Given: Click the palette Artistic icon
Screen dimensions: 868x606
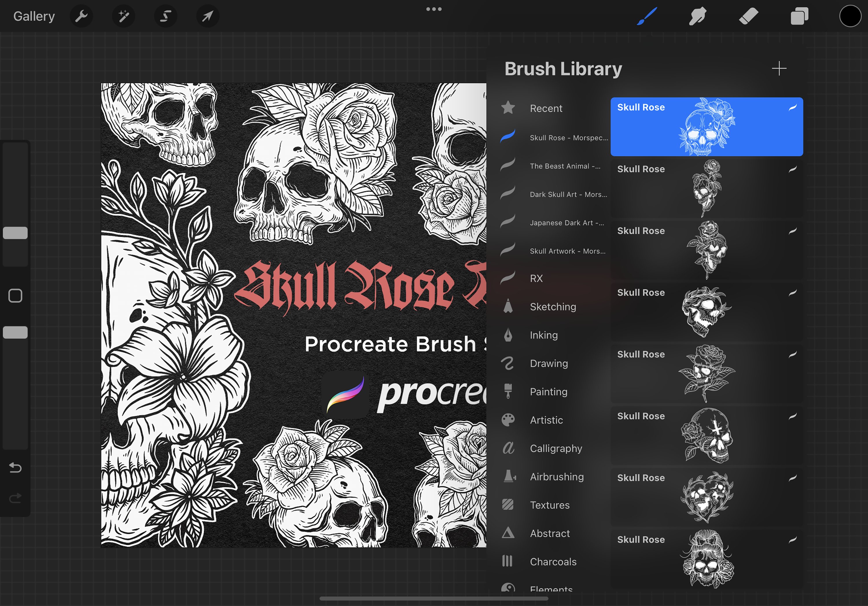Looking at the screenshot, I should 508,420.
